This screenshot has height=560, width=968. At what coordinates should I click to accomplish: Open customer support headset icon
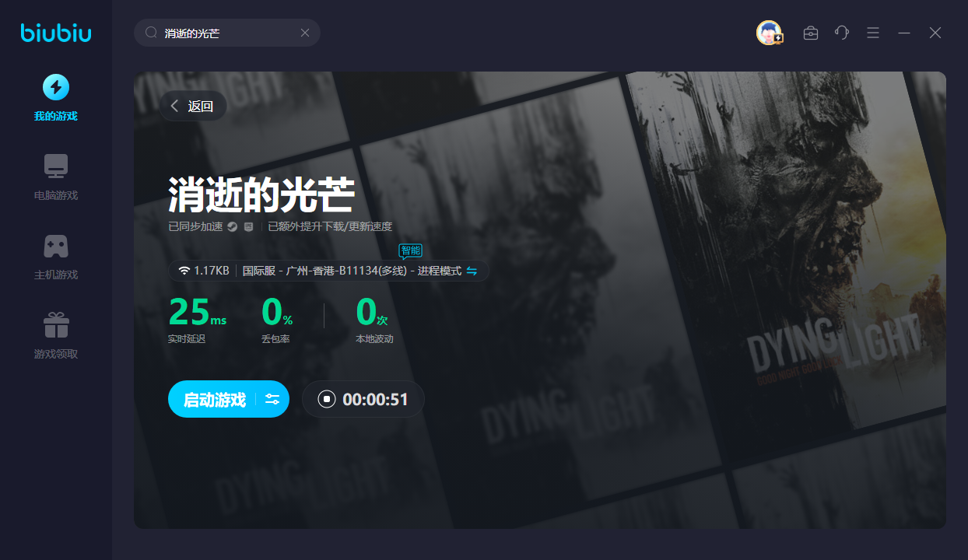pos(842,33)
